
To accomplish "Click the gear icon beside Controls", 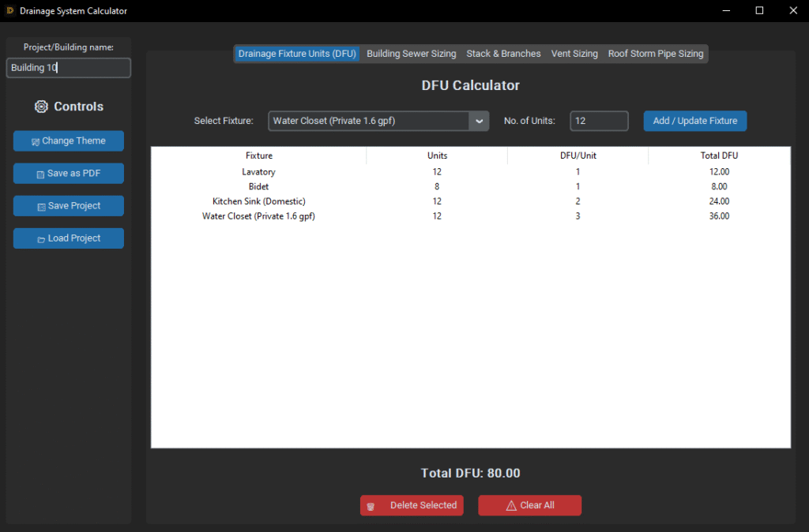I will point(42,107).
